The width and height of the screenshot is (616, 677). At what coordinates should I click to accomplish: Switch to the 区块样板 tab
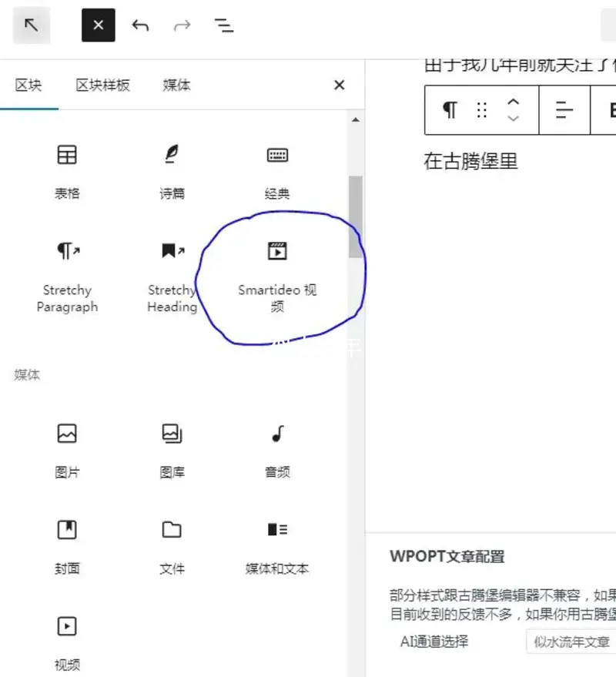(x=102, y=85)
